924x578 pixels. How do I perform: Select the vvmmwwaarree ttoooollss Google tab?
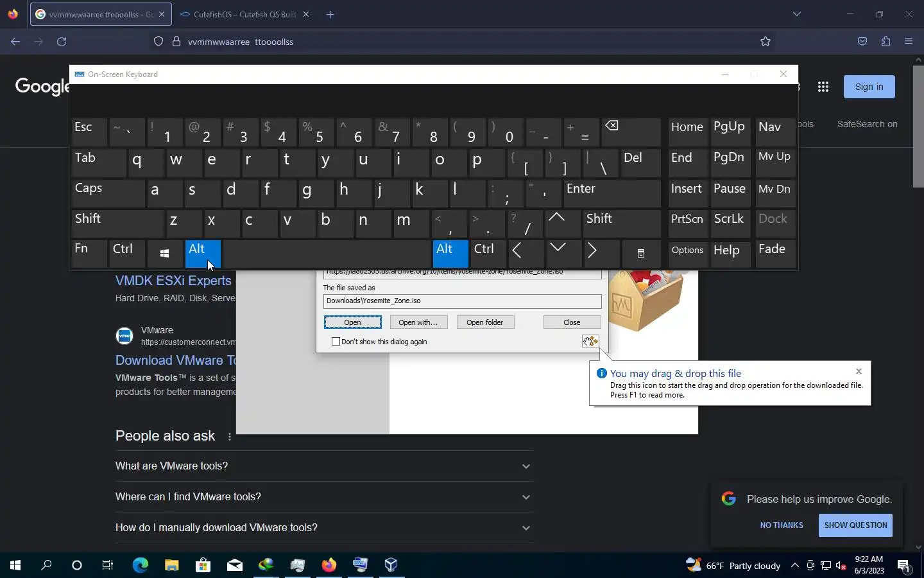point(101,14)
